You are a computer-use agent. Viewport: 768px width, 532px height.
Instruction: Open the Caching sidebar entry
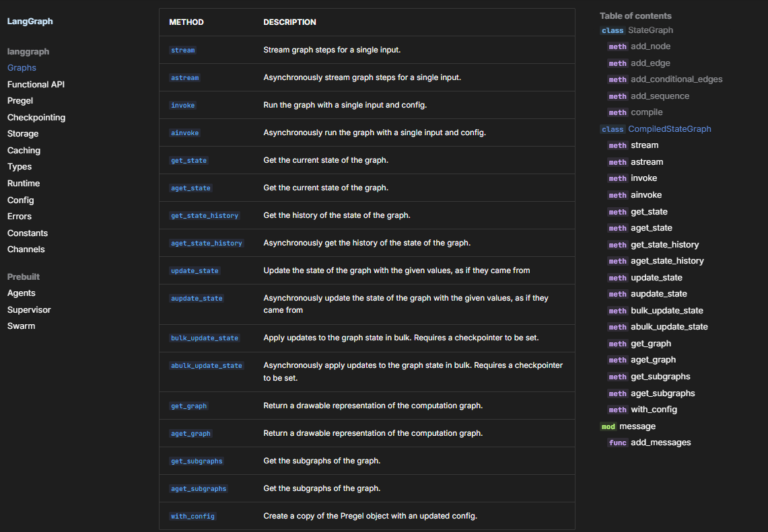click(24, 150)
